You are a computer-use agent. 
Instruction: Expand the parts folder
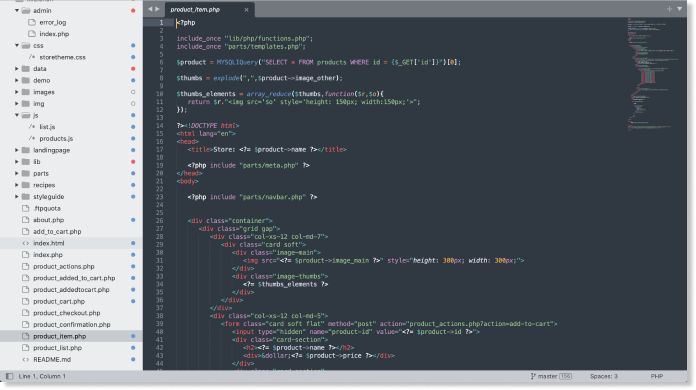point(17,173)
